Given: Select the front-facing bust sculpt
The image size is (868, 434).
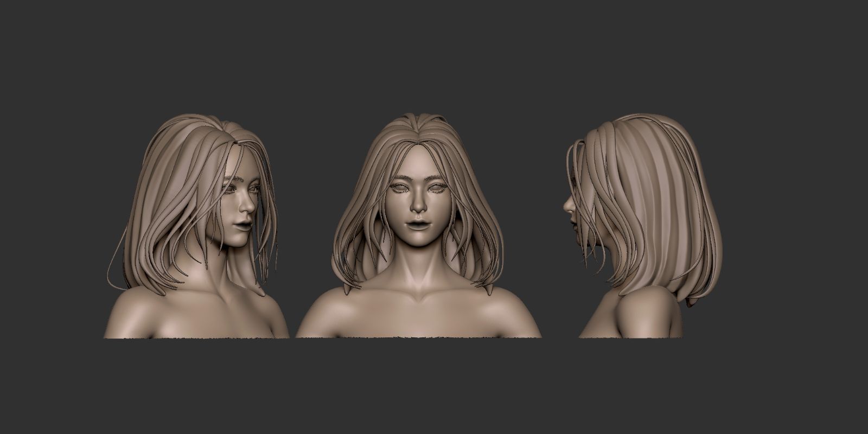Looking at the screenshot, I should point(418,226).
